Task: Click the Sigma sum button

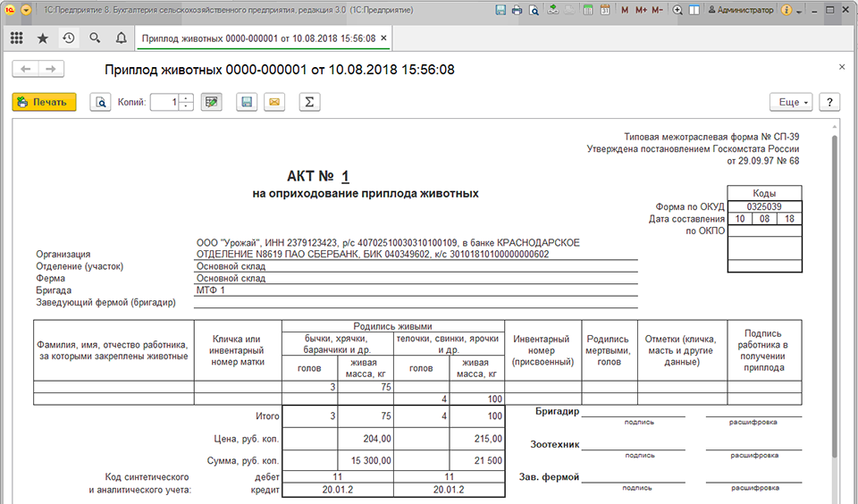Action: coord(310,103)
